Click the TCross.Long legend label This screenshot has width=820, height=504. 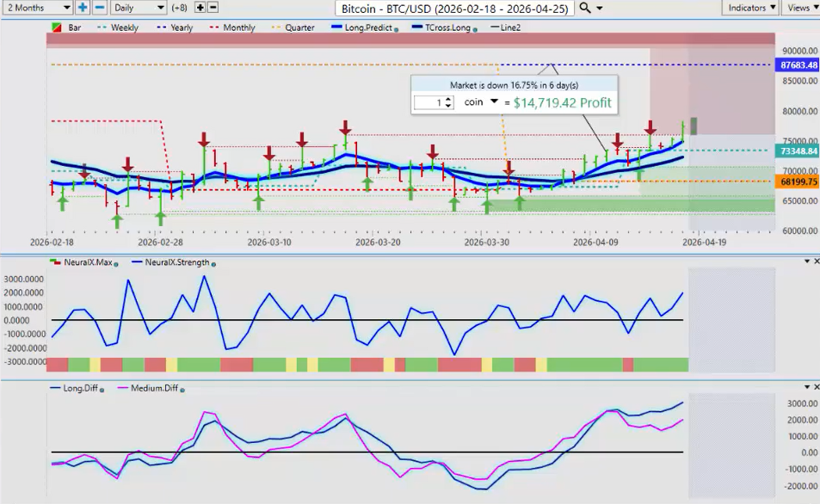pos(450,28)
